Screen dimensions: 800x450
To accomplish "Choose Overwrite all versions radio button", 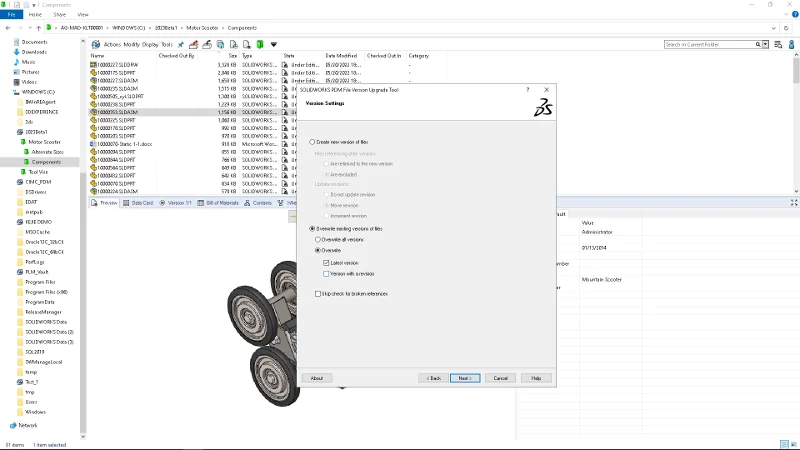I will [x=319, y=240].
